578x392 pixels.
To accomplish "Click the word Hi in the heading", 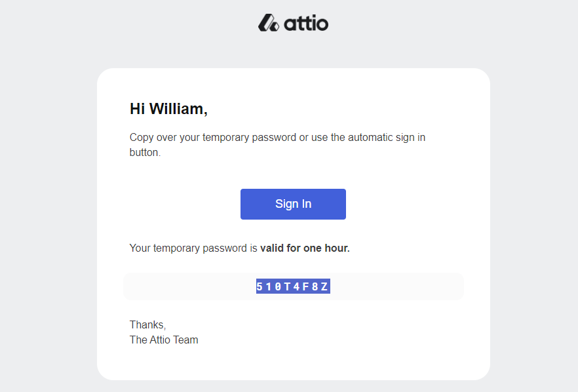I will pos(137,109).
